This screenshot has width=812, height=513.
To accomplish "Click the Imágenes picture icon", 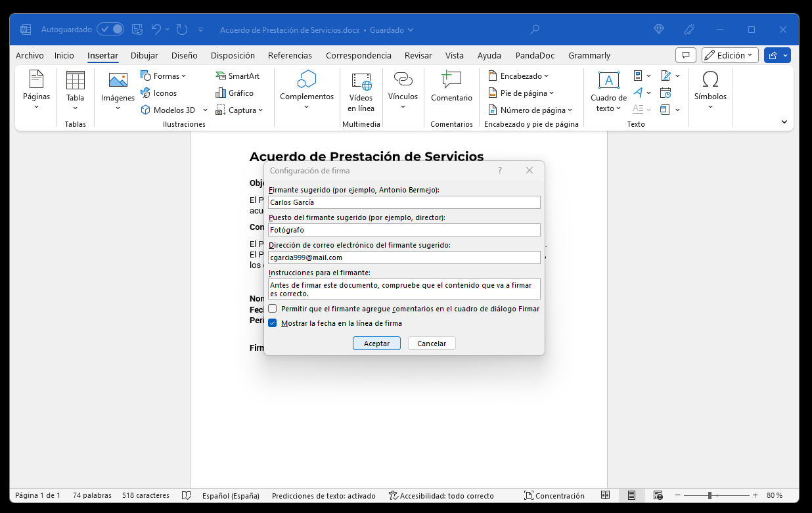I will click(118, 80).
